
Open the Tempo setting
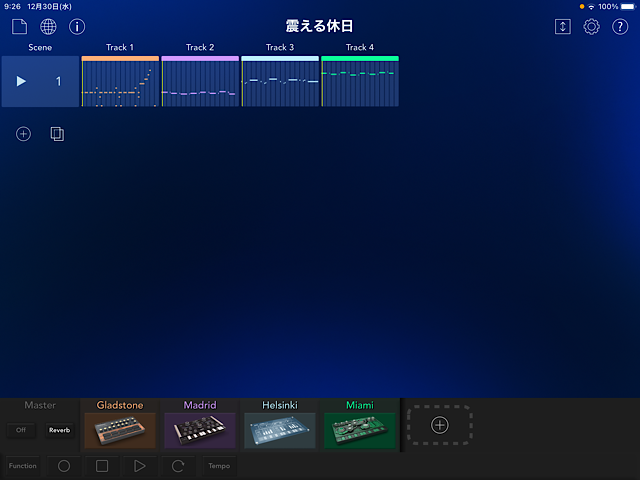tap(219, 466)
